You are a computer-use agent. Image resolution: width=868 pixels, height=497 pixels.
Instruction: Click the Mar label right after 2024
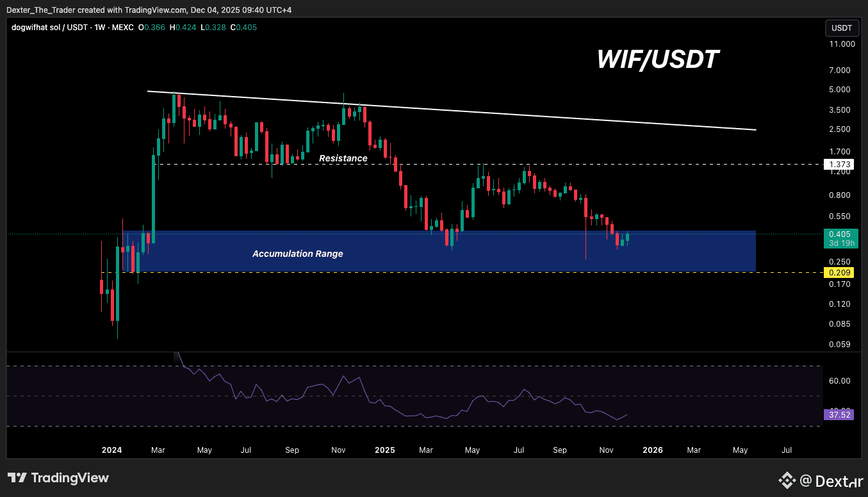pyautogui.click(x=158, y=450)
